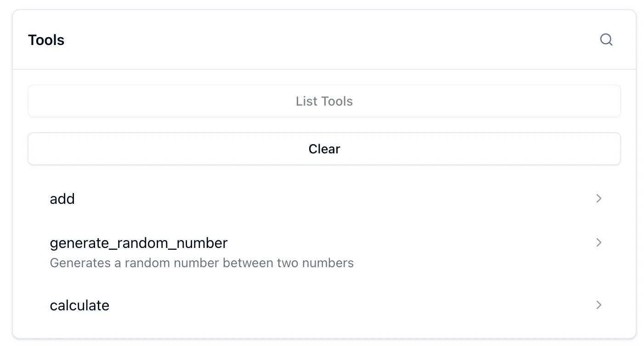Open the tools search with magnifier icon
Screen dimensions: 644x348
(x=606, y=39)
